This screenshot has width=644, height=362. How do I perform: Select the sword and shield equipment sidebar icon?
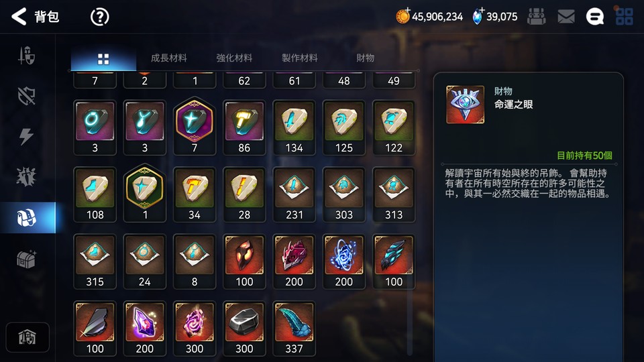point(27,56)
